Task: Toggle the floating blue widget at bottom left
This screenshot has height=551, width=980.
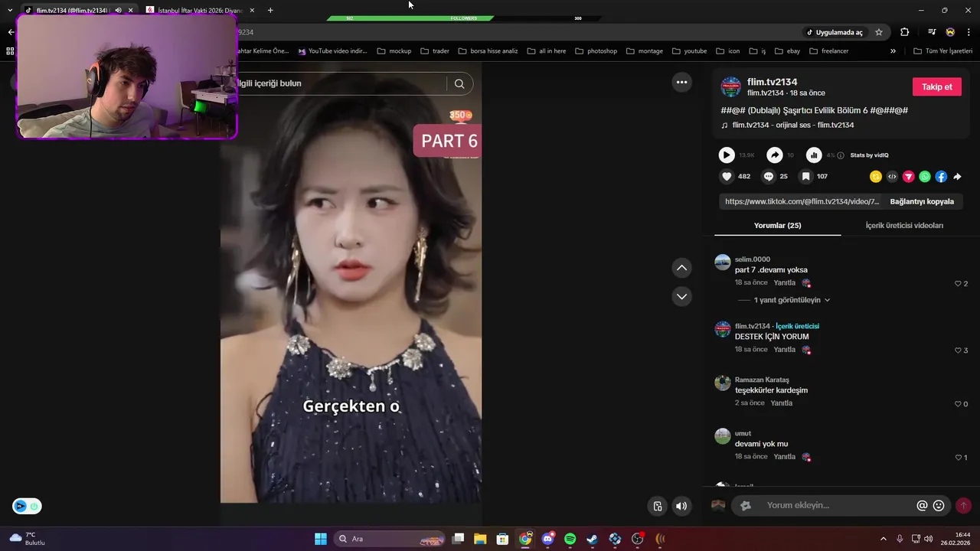Action: click(x=27, y=506)
